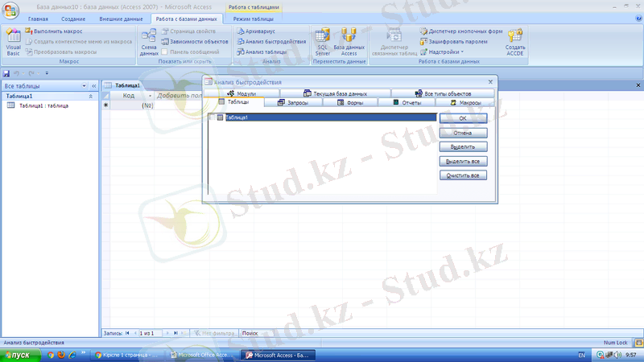
Task: Open Chrome from quick launch
Action: [51, 355]
